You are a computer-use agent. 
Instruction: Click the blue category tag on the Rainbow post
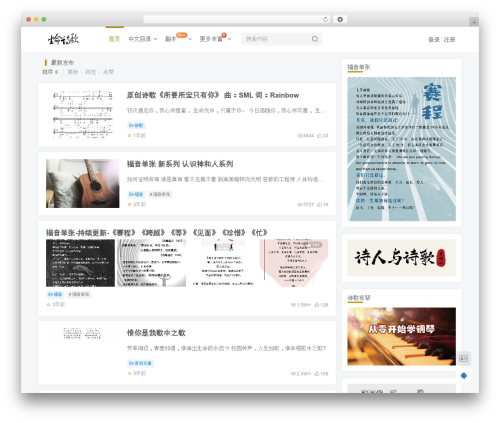136,125
